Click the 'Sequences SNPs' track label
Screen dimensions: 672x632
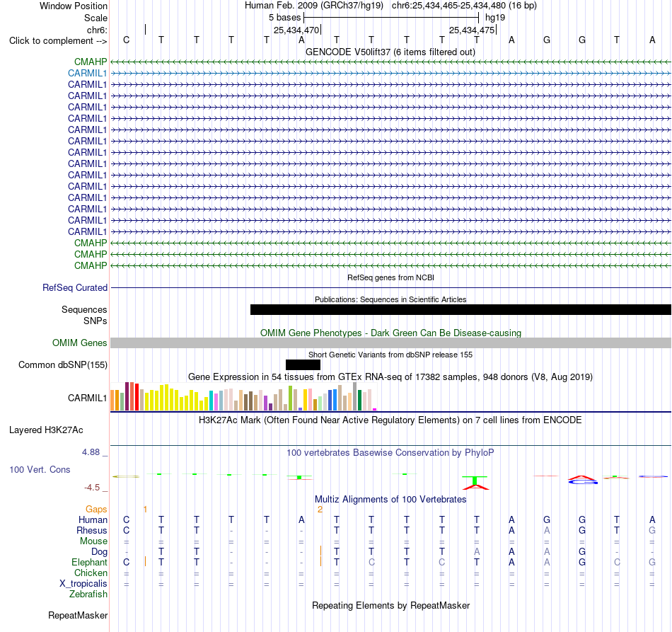click(x=84, y=315)
